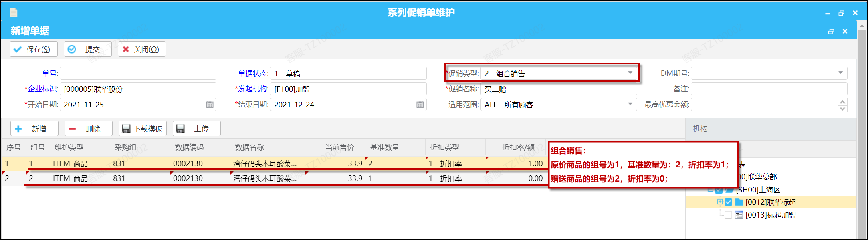Click the save (保存) checkmark icon
The image size is (868, 240).
point(18,49)
